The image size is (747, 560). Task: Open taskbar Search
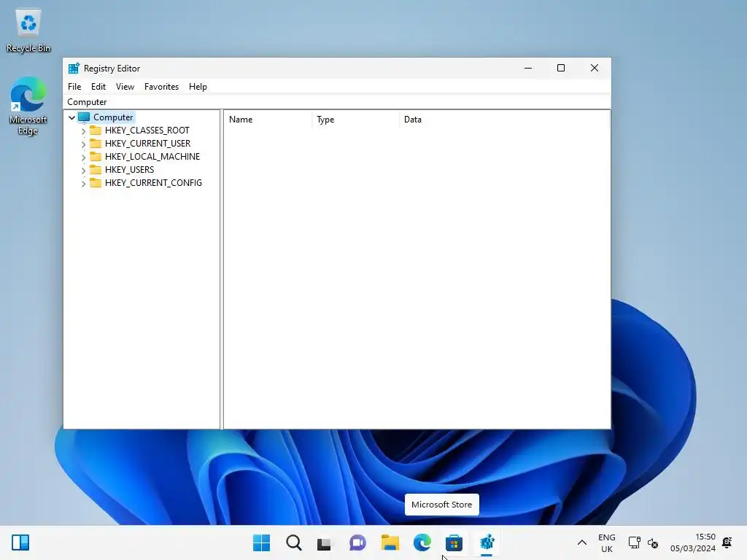(x=293, y=542)
